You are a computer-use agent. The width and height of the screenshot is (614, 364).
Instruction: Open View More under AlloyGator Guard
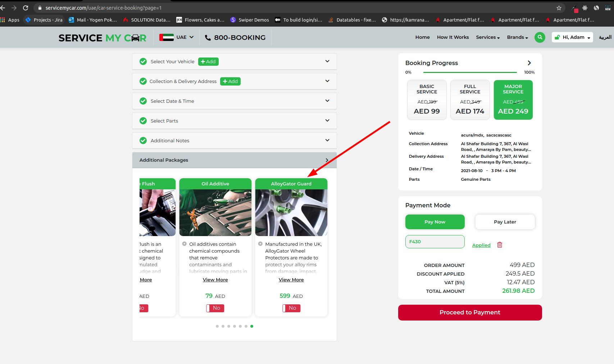291,280
